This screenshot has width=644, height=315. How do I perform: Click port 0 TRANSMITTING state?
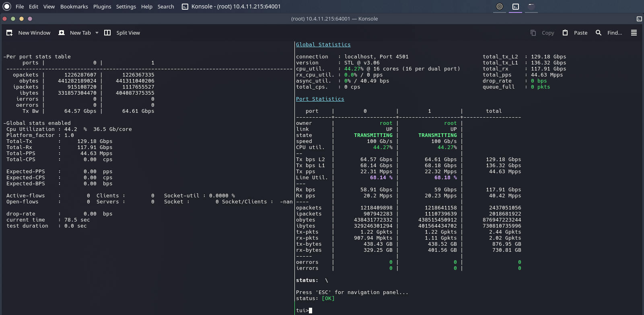tap(373, 135)
